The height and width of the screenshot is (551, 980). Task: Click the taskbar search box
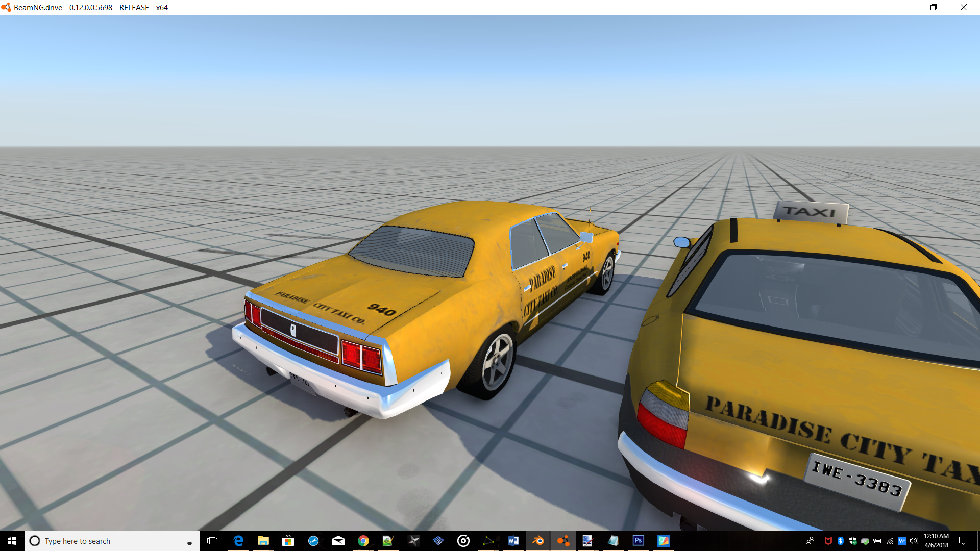pos(112,541)
